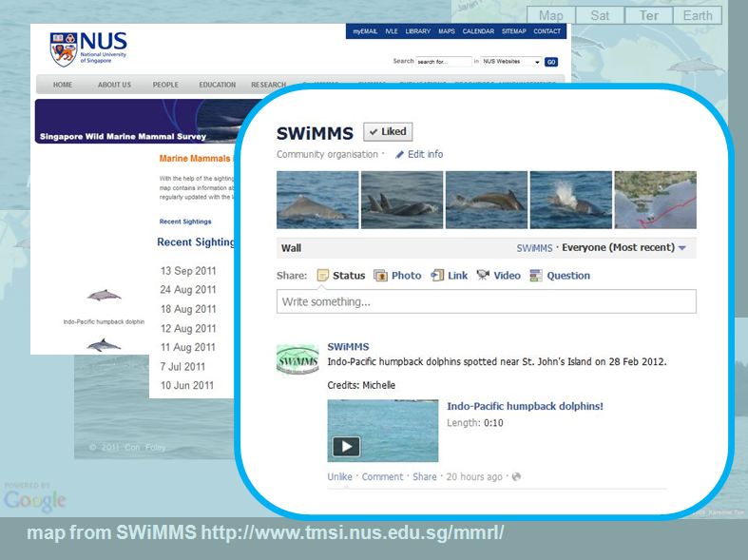
Task: Open the map route thumbnail photo
Action: [656, 200]
